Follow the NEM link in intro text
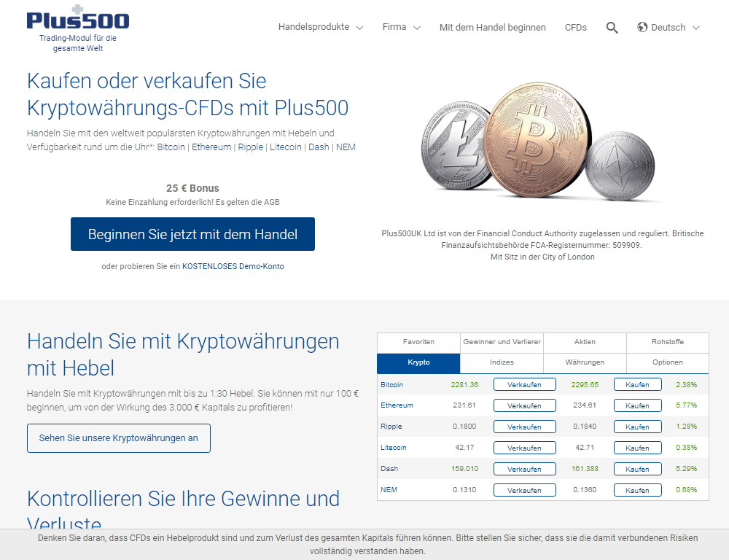 click(346, 147)
